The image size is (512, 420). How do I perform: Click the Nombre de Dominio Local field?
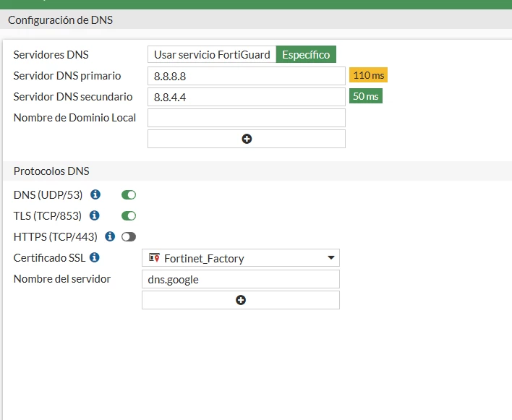(247, 118)
